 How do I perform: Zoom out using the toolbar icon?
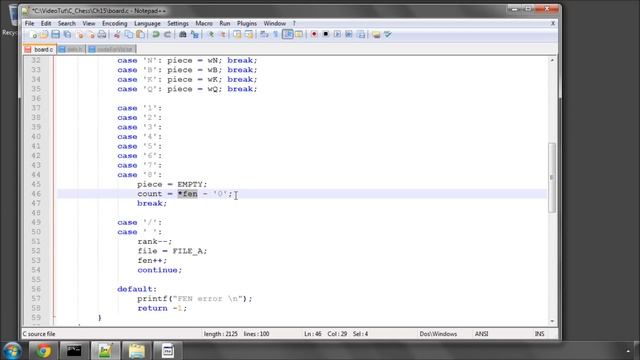pyautogui.click(x=222, y=35)
